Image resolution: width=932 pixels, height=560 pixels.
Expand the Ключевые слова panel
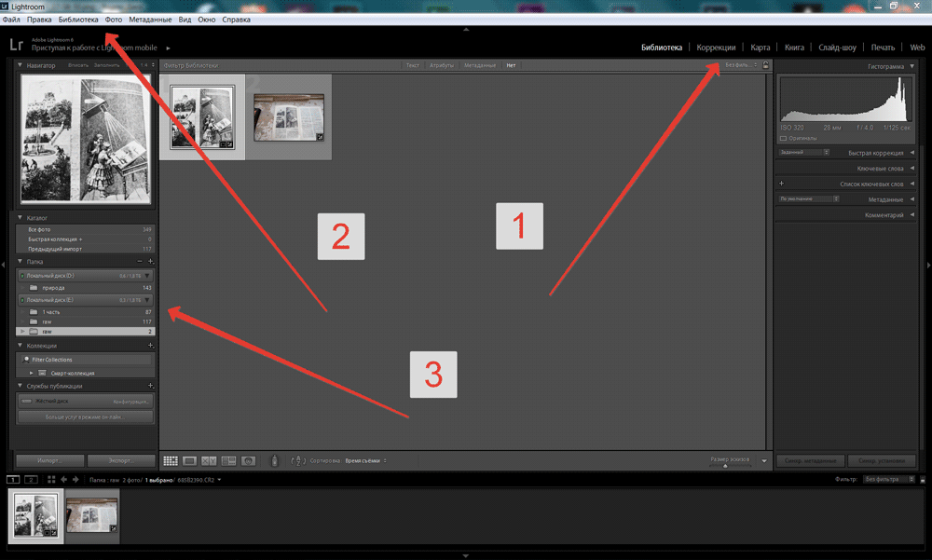coord(911,169)
